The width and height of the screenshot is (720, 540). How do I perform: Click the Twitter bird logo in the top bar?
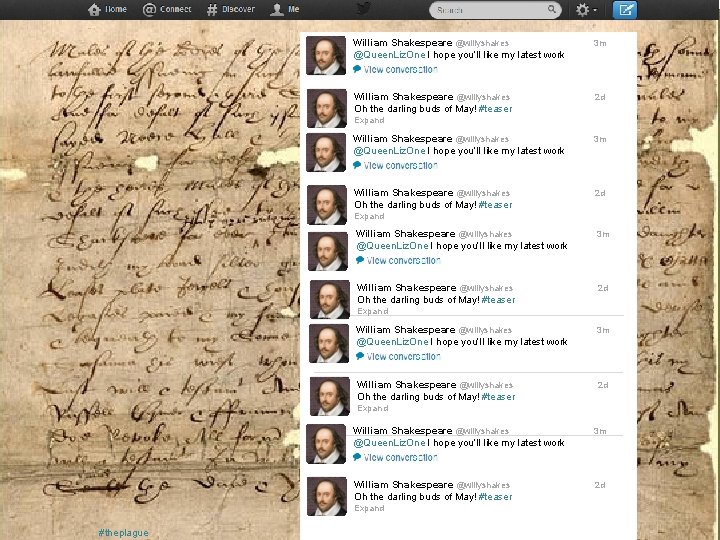click(x=363, y=9)
